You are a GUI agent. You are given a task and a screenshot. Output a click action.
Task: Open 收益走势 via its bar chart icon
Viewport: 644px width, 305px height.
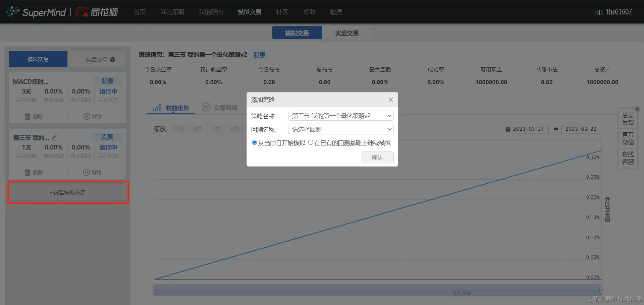tap(157, 107)
